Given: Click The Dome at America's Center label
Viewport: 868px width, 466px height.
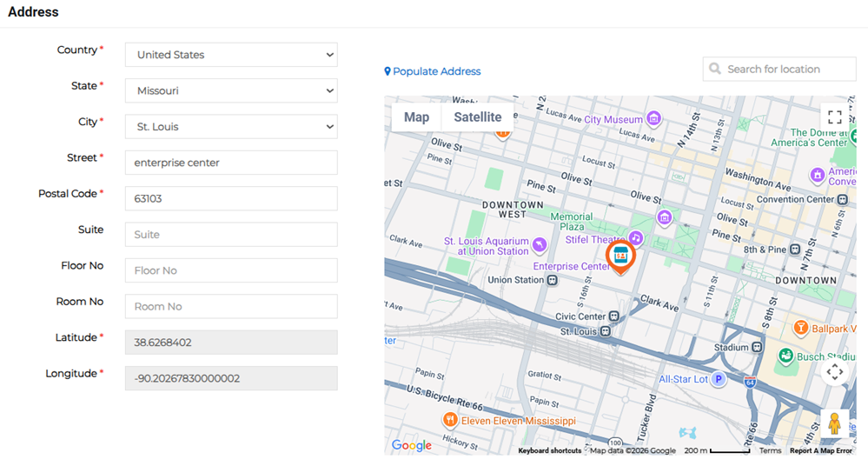Looking at the screenshot, I should (x=809, y=137).
